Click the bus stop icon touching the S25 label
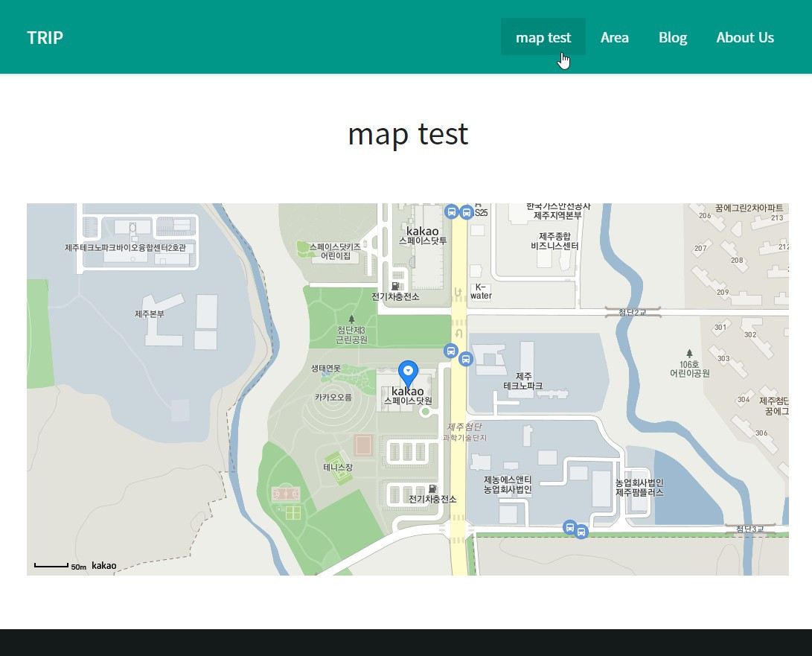 coord(466,212)
